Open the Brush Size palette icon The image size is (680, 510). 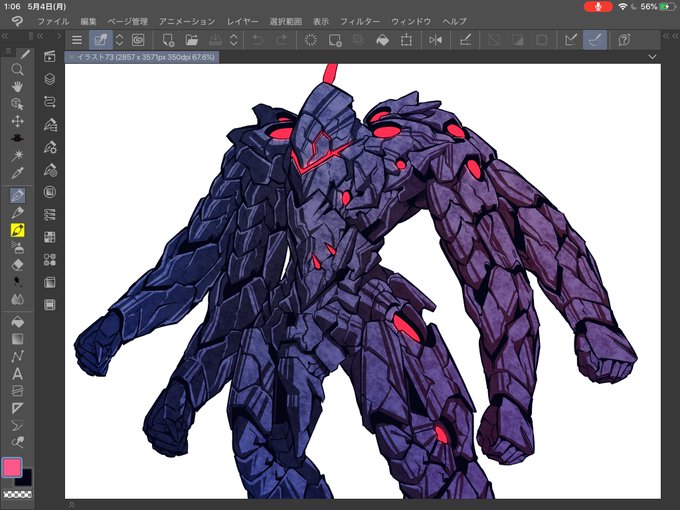50,170
